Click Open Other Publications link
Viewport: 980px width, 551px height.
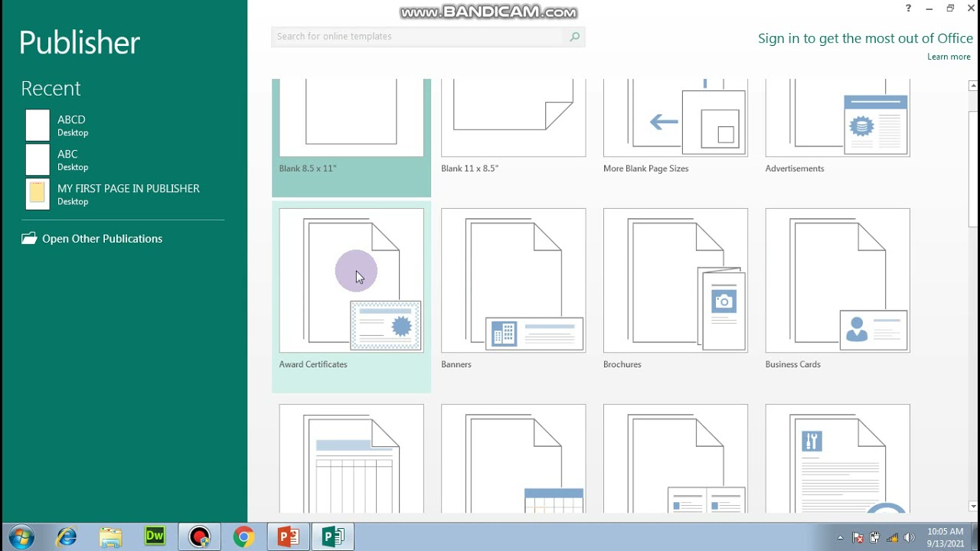[x=102, y=239]
